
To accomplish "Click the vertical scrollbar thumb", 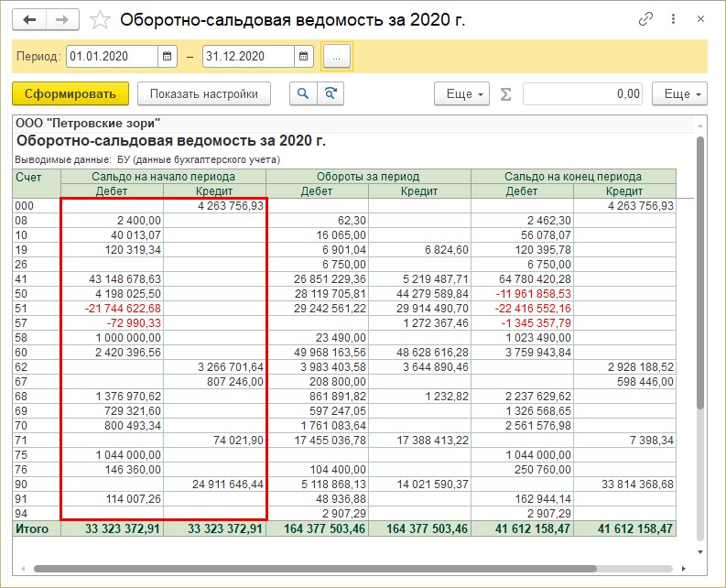I will (x=700, y=272).
